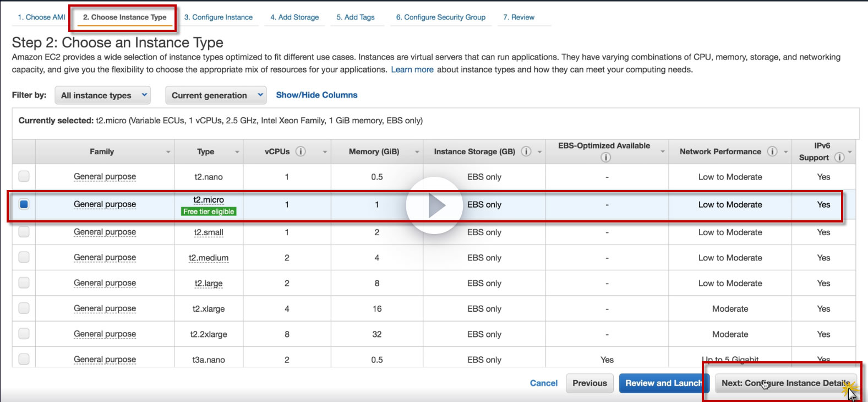Click the EBS-Optimized Available info icon
868x402 pixels.
(605, 157)
